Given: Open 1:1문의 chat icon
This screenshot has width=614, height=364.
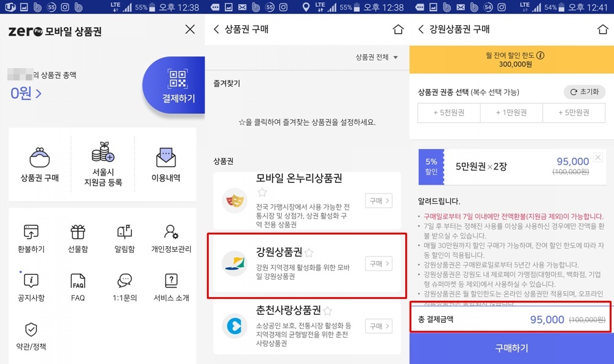Looking at the screenshot, I should coord(125,281).
